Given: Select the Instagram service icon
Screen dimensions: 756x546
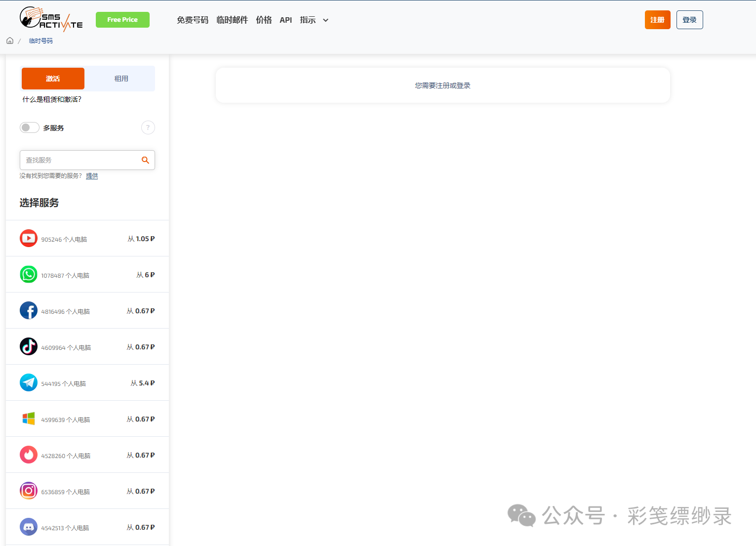Looking at the screenshot, I should tap(29, 491).
